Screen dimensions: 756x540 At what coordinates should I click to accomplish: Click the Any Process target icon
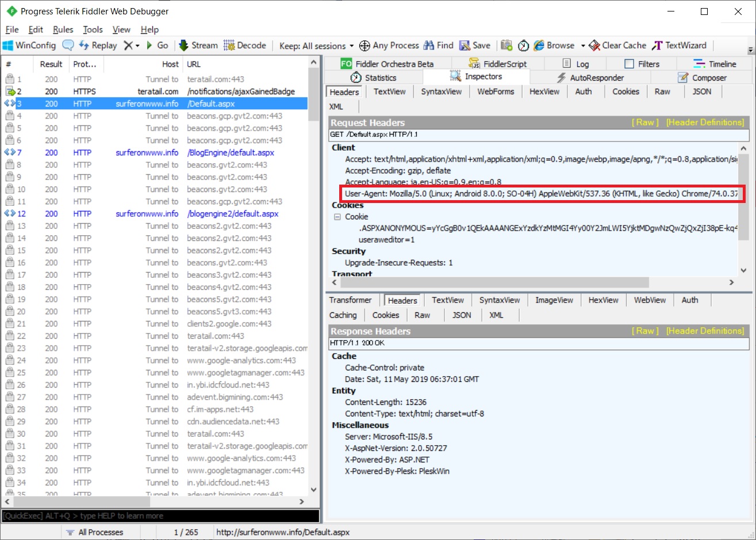click(x=364, y=45)
